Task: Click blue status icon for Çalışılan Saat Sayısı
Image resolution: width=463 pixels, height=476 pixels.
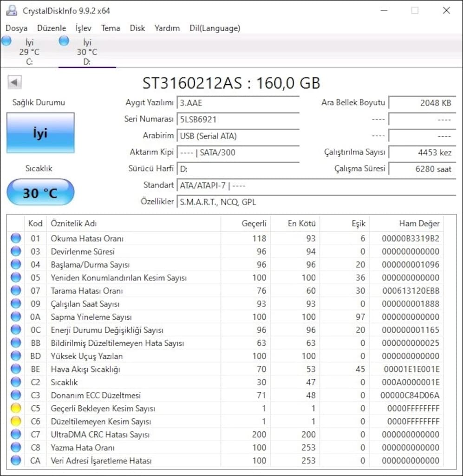Action: tap(16, 304)
